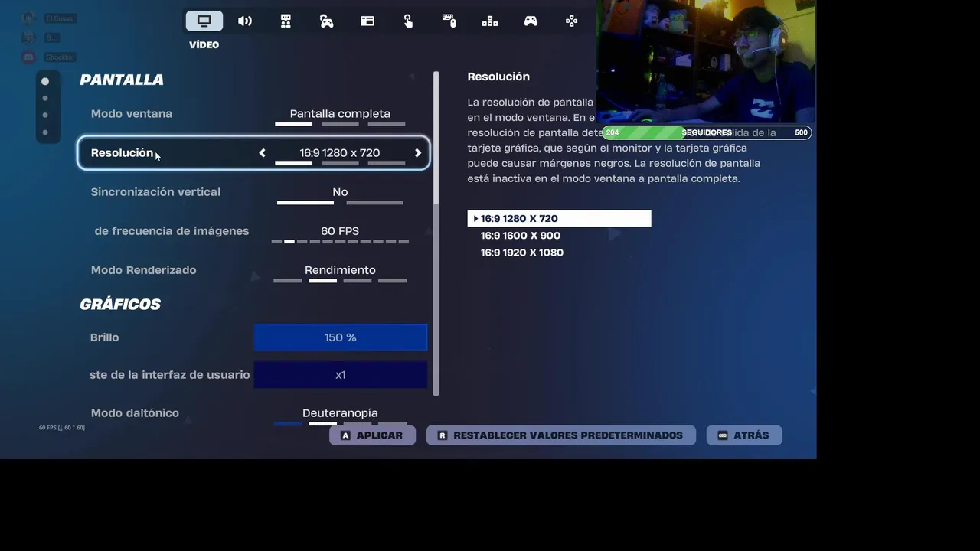This screenshot has width=980, height=551.
Task: Open the touch and motion hand icon
Action: click(408, 21)
